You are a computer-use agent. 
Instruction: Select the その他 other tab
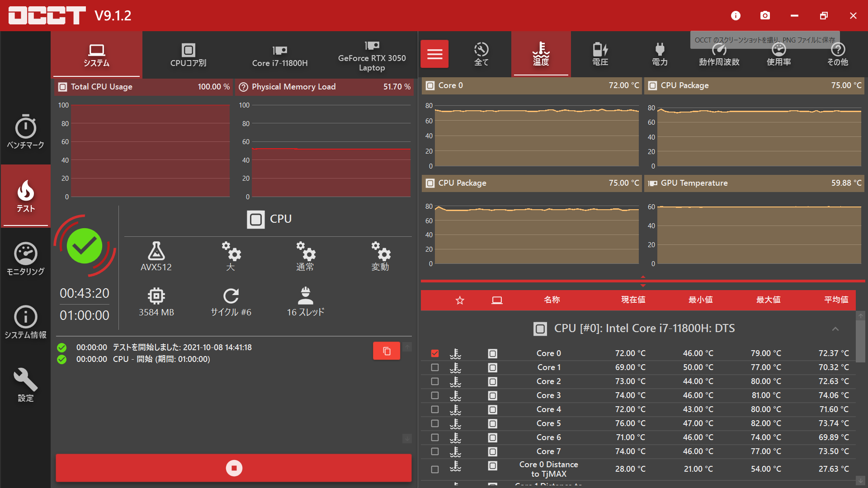click(838, 54)
